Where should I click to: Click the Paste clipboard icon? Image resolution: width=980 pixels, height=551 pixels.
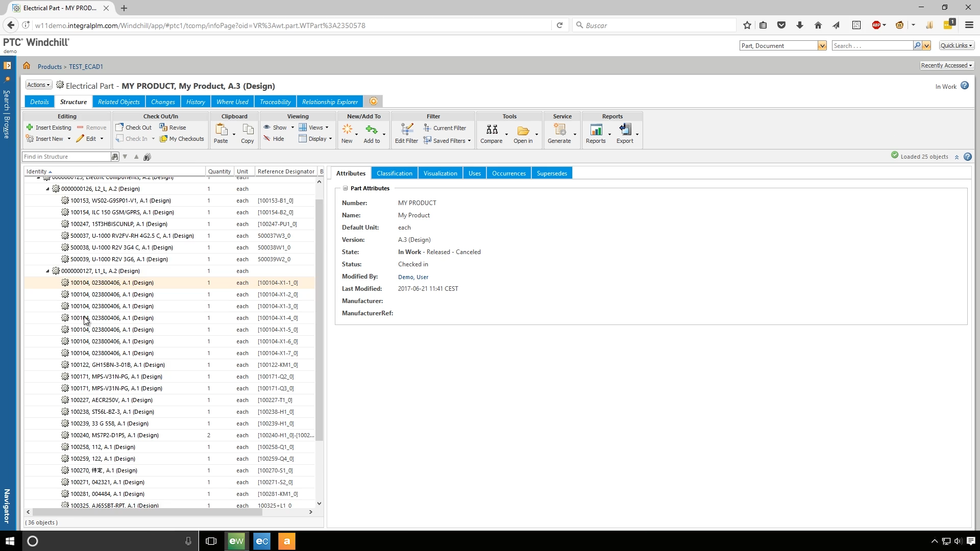pyautogui.click(x=222, y=130)
